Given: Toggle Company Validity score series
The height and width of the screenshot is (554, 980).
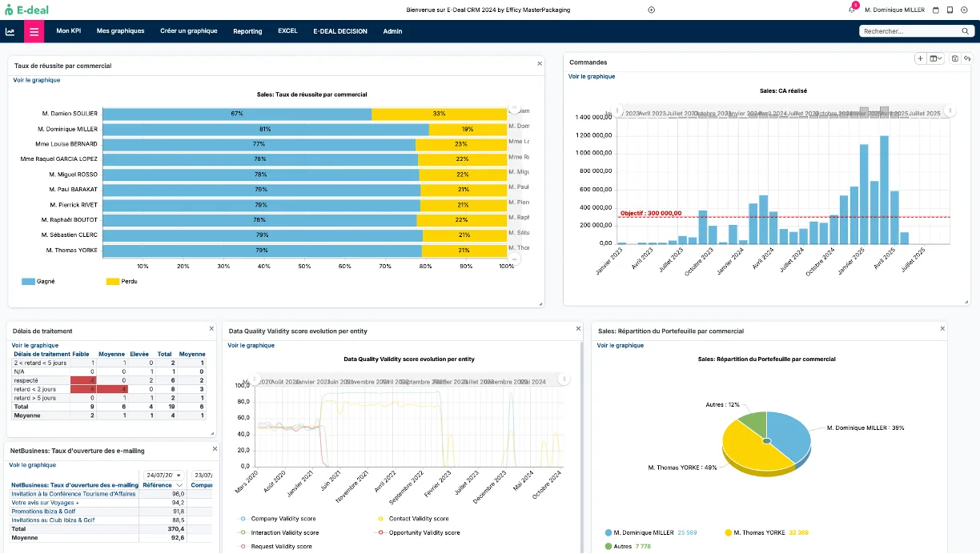Looking at the screenshot, I should tap(278, 519).
